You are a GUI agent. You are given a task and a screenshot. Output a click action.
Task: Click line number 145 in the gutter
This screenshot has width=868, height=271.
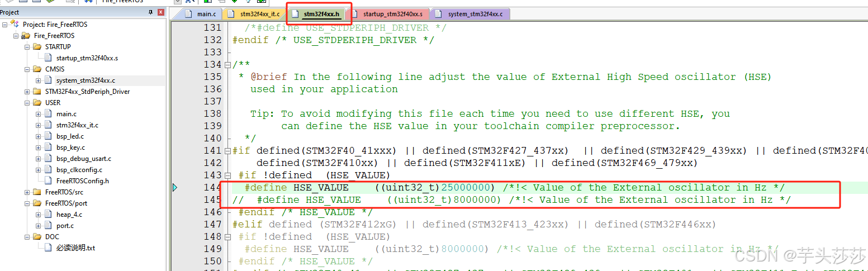coord(212,200)
